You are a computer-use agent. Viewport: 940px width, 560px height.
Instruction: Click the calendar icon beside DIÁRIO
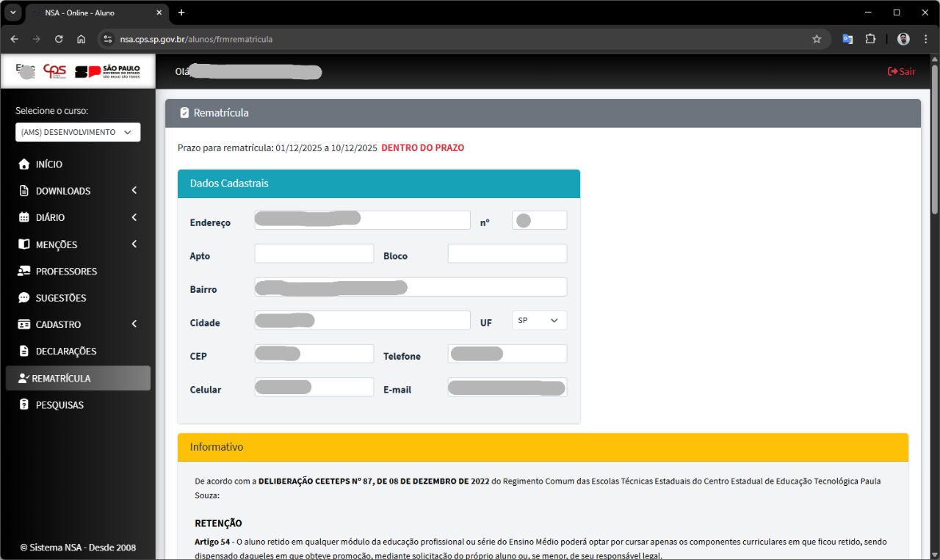coord(24,218)
